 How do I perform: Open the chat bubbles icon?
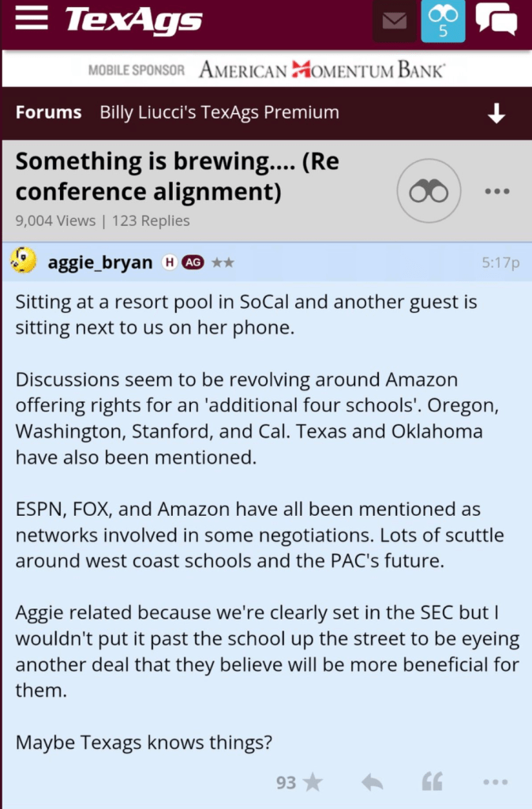(496, 21)
